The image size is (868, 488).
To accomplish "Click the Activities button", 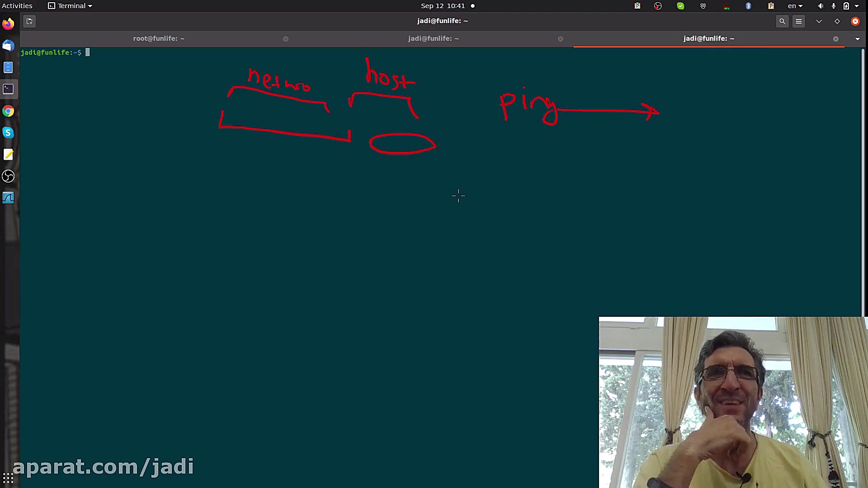I will tap(17, 6).
